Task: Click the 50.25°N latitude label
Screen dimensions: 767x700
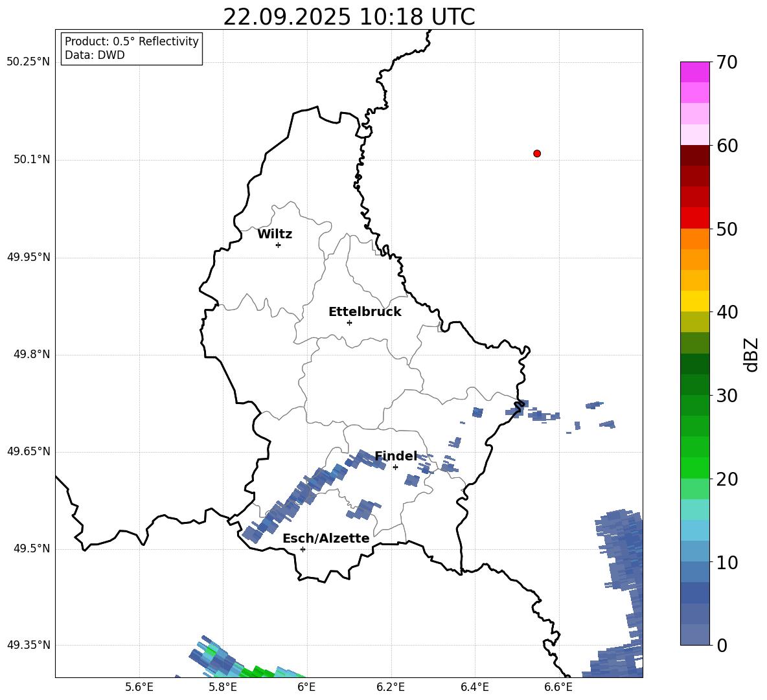Action: (29, 62)
